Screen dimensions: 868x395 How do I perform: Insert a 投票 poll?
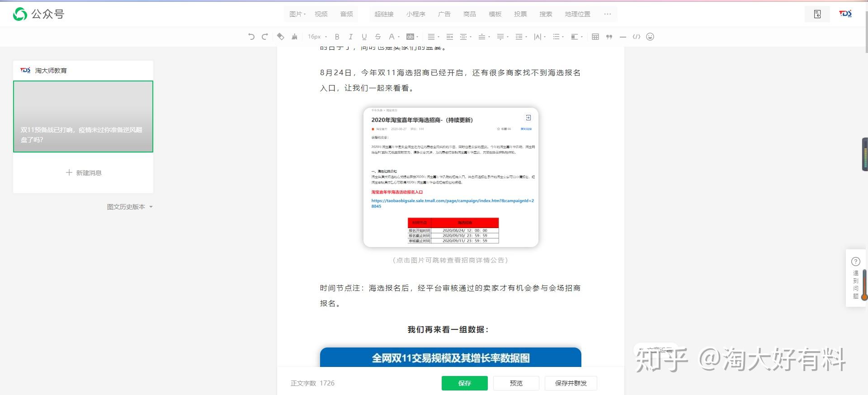point(520,14)
